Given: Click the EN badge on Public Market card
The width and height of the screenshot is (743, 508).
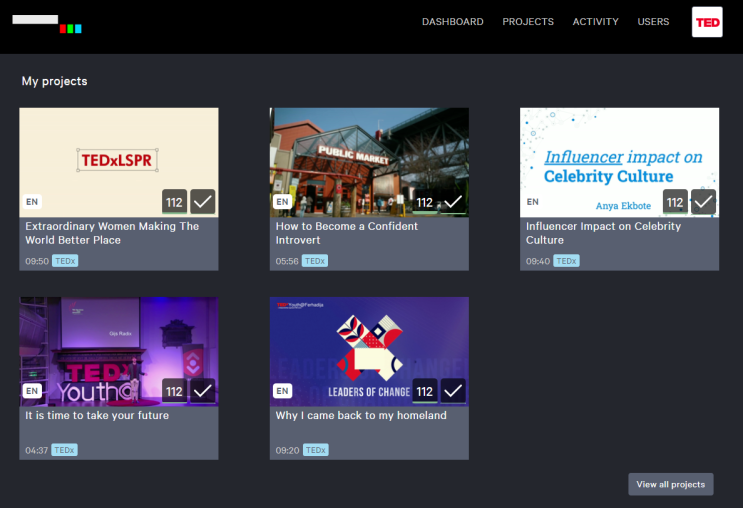Looking at the screenshot, I should point(282,202).
